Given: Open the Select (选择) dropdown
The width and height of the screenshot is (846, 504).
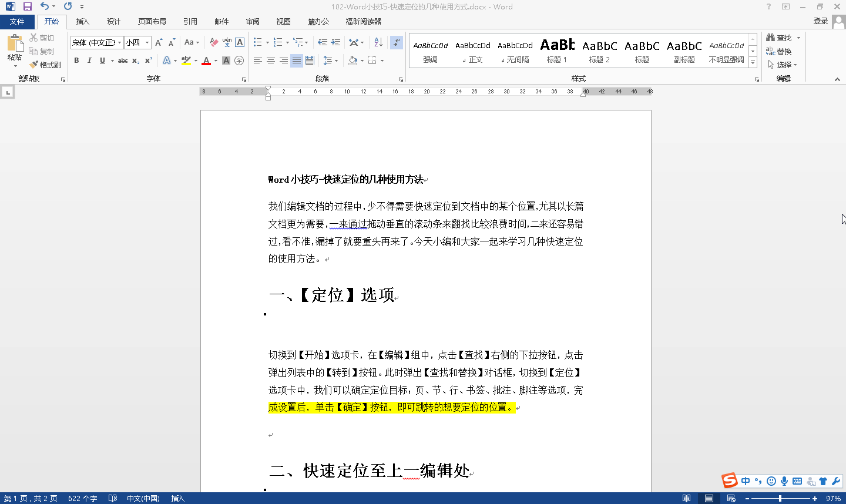Looking at the screenshot, I should pyautogui.click(x=782, y=65).
